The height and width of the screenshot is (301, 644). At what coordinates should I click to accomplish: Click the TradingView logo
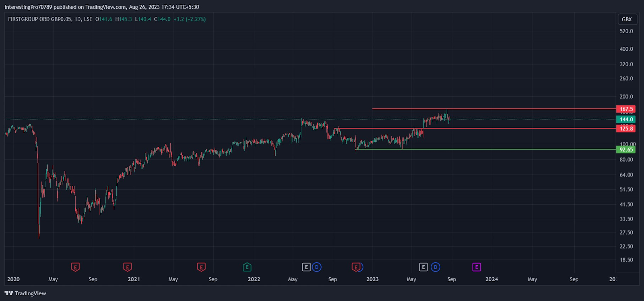[25, 293]
